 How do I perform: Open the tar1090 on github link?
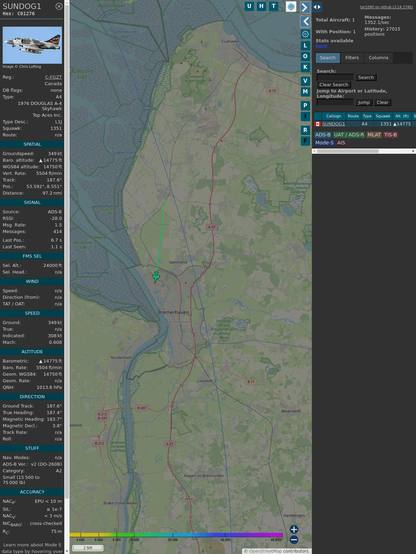coord(386,7)
